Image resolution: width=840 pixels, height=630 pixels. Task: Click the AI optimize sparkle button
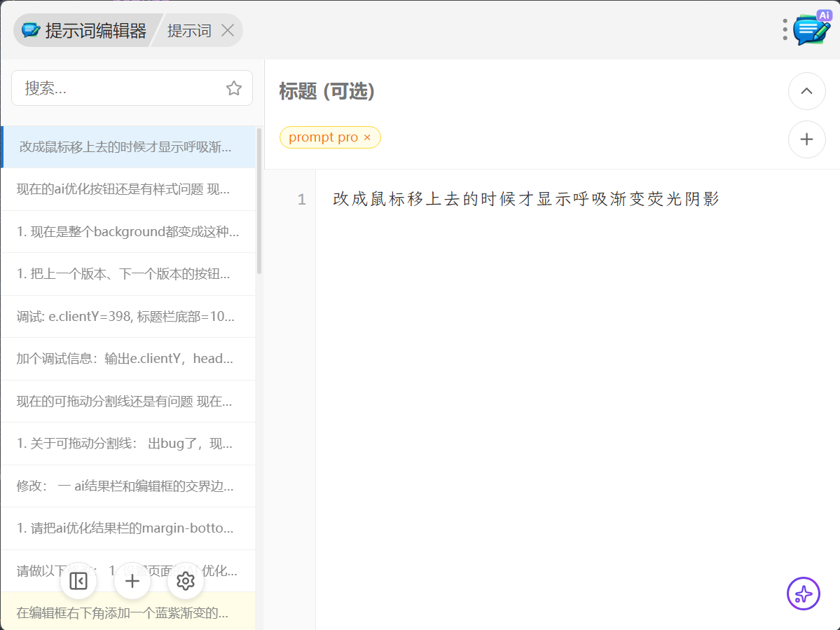[x=803, y=594]
